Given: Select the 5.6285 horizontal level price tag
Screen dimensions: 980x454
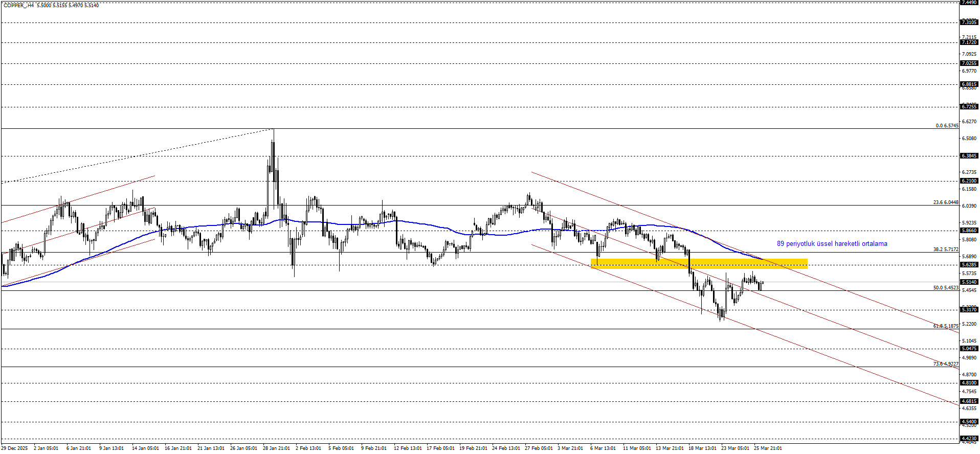Looking at the screenshot, I should (969, 264).
